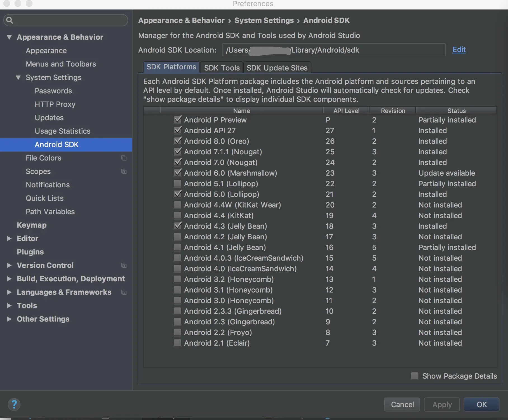
Task: Collapse the System Settings node
Action: (18, 77)
